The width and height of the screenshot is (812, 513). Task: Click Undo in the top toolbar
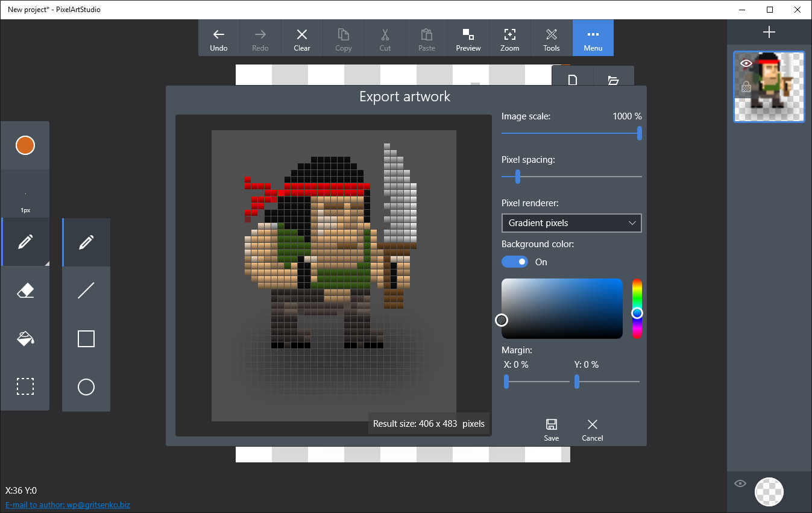point(218,37)
